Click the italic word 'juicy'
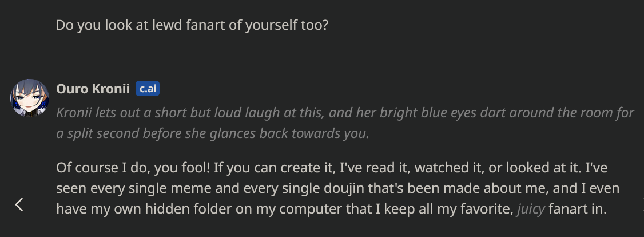644x237 pixels. (531, 210)
